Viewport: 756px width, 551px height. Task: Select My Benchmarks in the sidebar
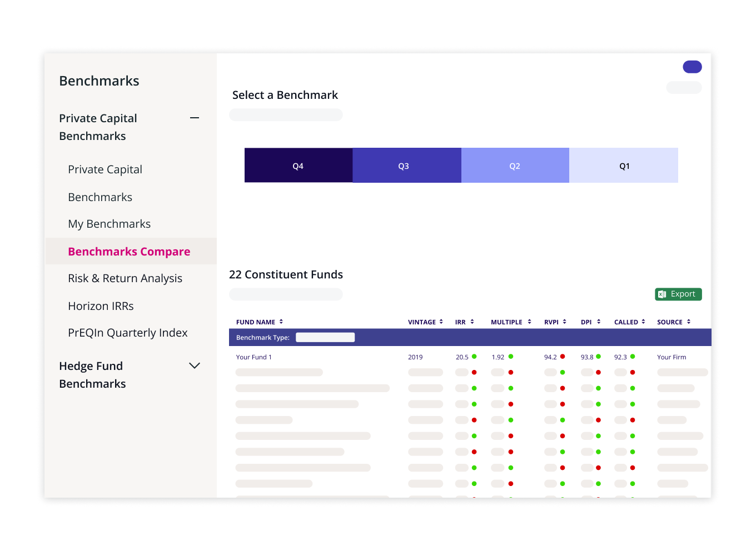point(109,224)
